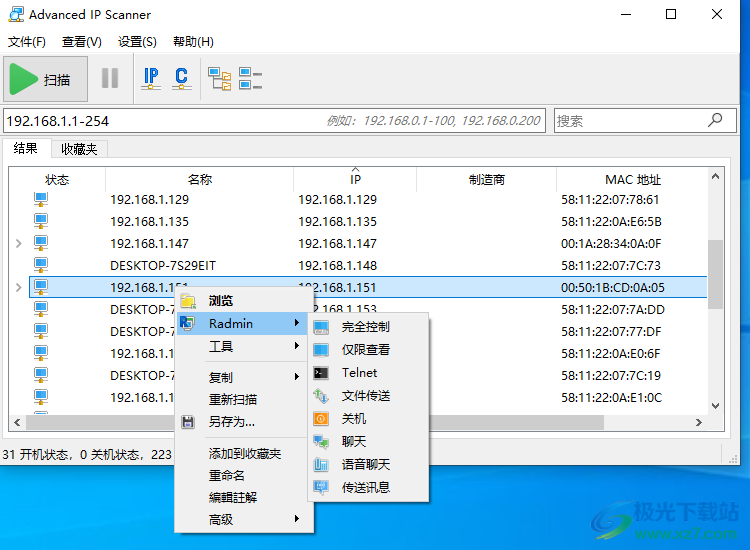Open the 设置(S) menu

(137, 42)
